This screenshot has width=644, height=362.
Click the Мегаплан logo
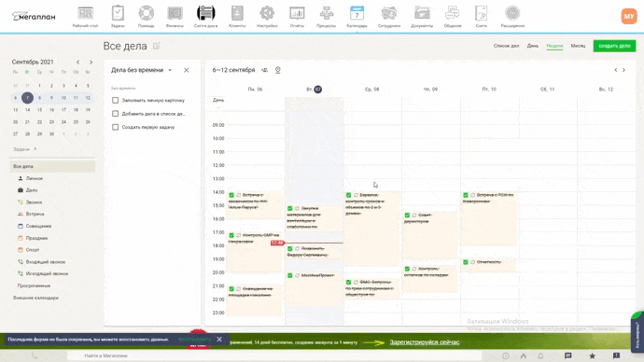(34, 17)
